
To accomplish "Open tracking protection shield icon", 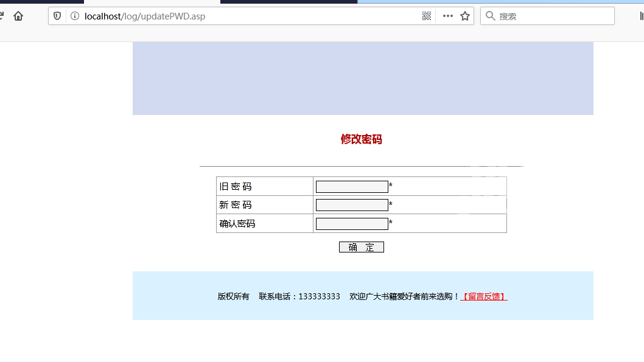I will click(x=57, y=16).
